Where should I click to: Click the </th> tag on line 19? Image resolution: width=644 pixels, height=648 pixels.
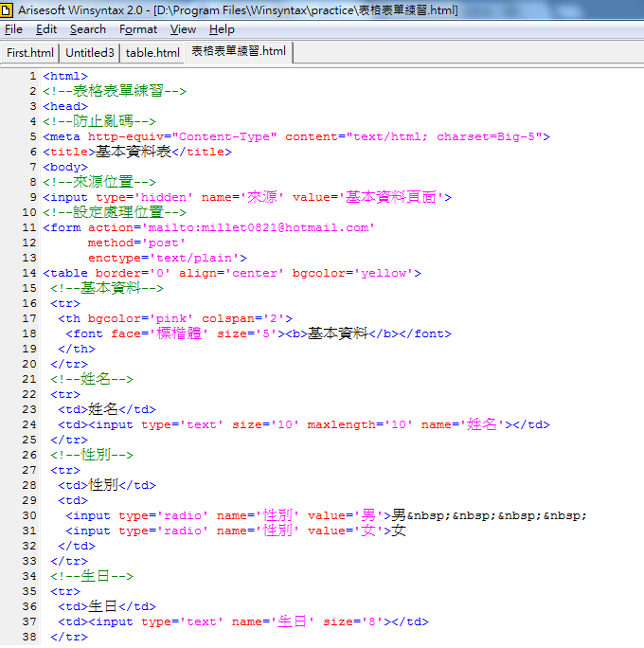point(77,350)
